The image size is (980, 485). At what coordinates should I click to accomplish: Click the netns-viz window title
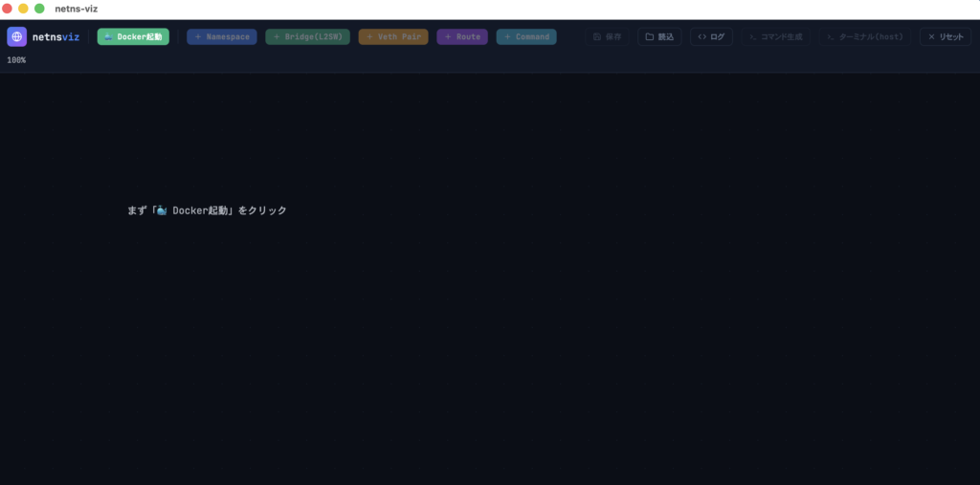coord(77,9)
